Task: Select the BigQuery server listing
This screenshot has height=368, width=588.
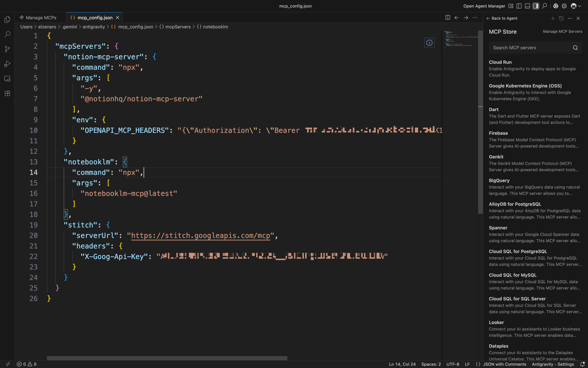Action: tap(535, 187)
